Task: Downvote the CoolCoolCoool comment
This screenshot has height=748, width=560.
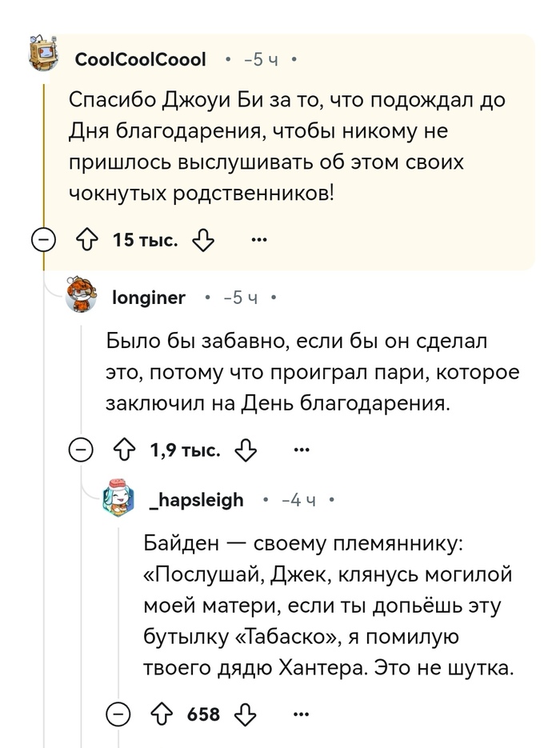Action: (x=204, y=240)
